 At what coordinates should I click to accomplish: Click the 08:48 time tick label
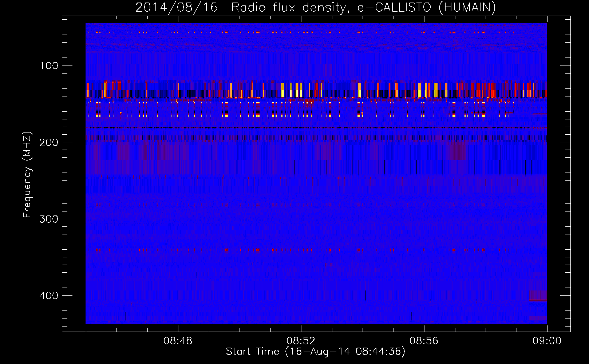tap(178, 341)
